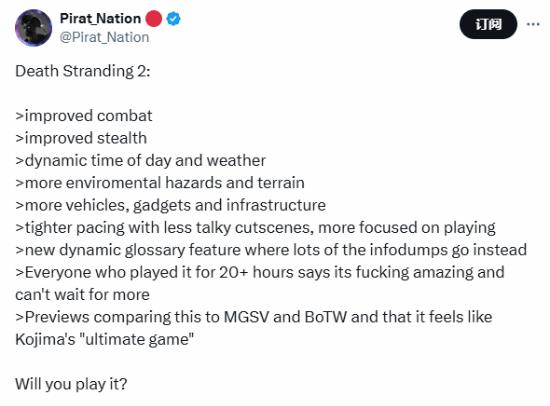
Task: Click the blue verified badge icon
Action: tap(173, 19)
